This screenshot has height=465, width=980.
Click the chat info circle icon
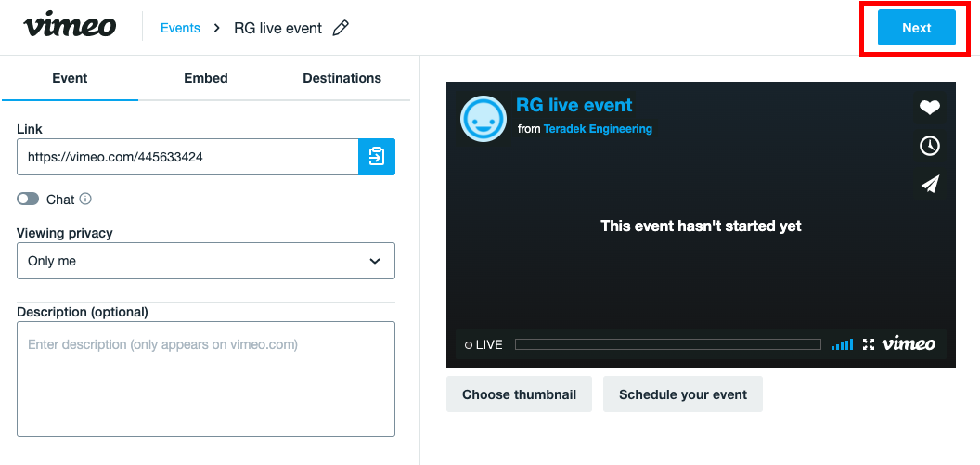[85, 199]
